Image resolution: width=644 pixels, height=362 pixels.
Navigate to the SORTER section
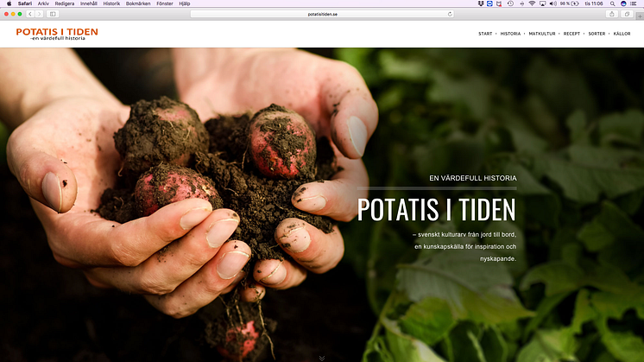597,34
